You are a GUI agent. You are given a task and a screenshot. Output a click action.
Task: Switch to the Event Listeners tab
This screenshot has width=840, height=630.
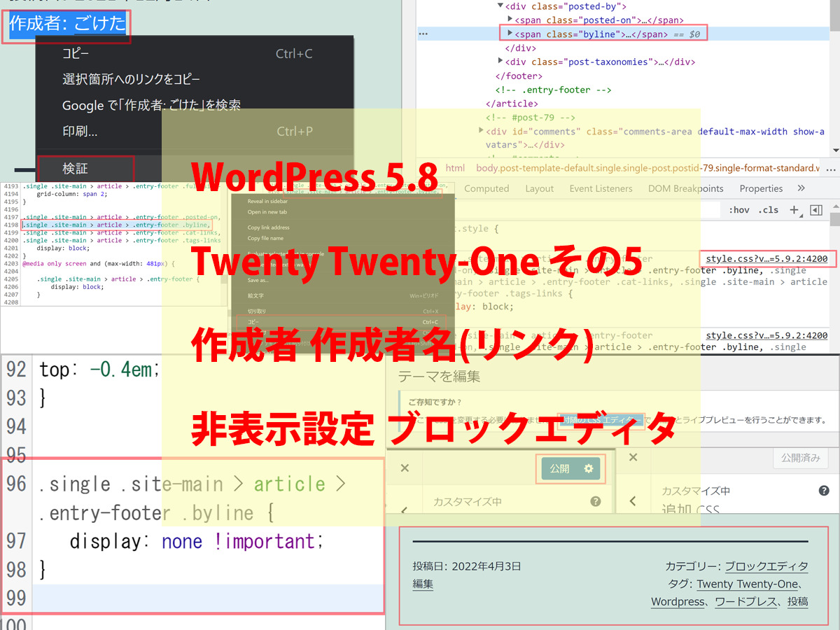pyautogui.click(x=601, y=188)
